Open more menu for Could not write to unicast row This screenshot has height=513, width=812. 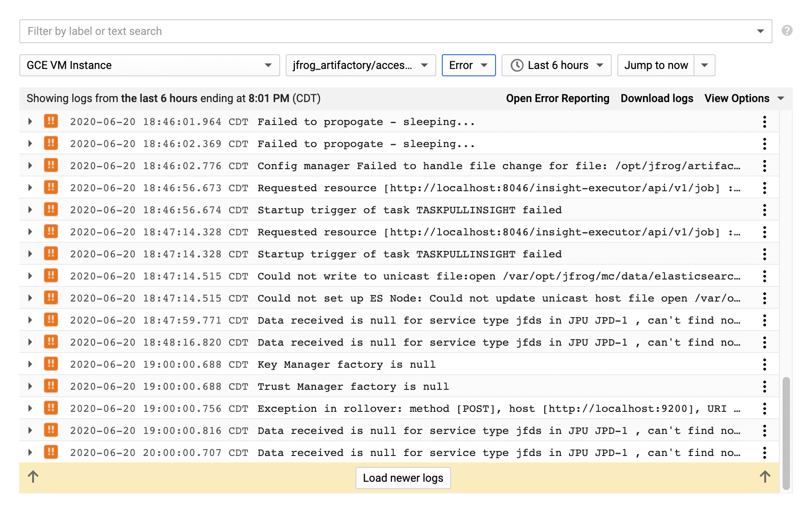click(x=765, y=276)
